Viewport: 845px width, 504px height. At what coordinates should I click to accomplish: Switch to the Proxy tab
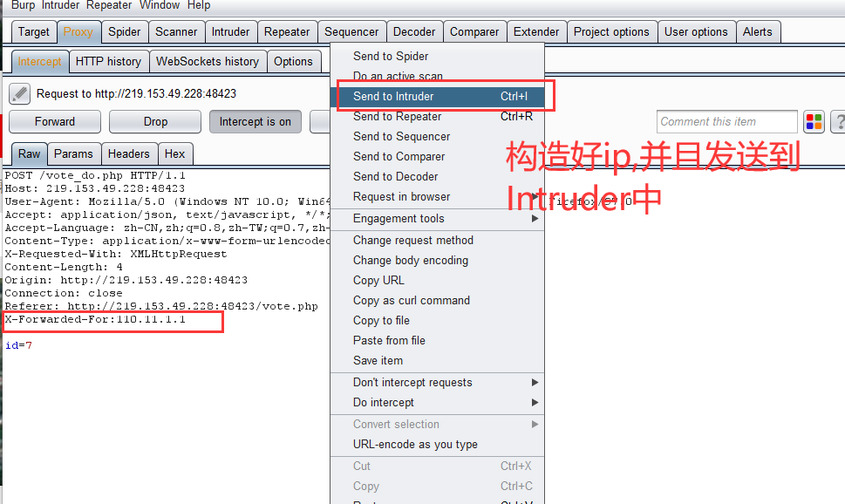coord(78,31)
